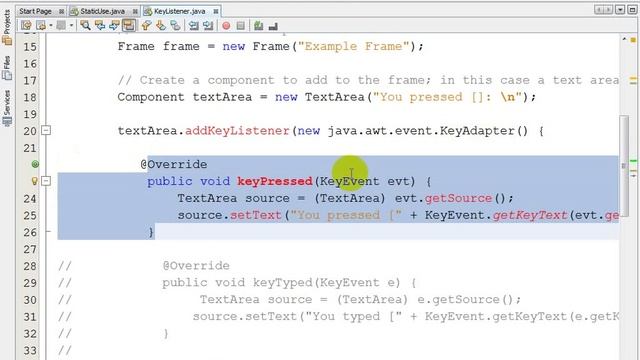Toggle Bookmark icon in editor toolbar
The height and width of the screenshot is (360, 640).
(x=176, y=25)
